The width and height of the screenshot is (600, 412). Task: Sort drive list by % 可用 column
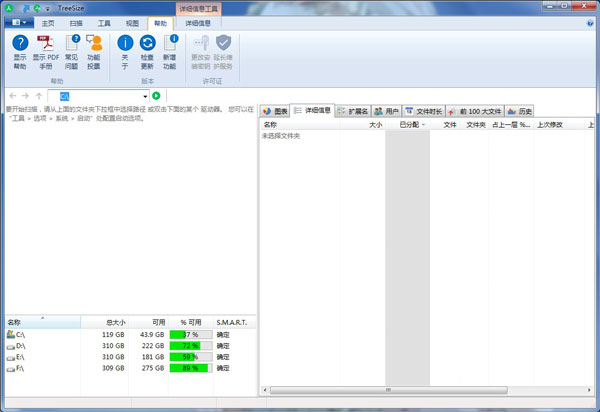point(191,322)
